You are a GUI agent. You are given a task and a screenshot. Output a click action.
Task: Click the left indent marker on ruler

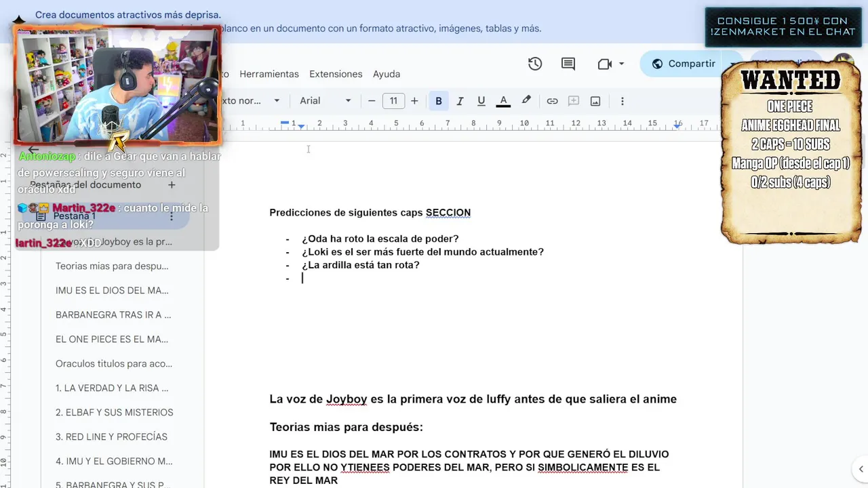click(301, 126)
